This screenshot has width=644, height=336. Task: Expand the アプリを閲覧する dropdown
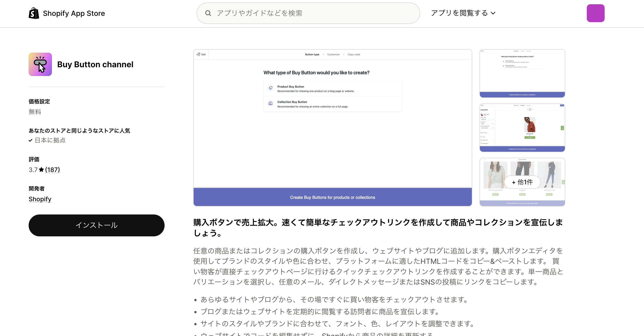[463, 13]
